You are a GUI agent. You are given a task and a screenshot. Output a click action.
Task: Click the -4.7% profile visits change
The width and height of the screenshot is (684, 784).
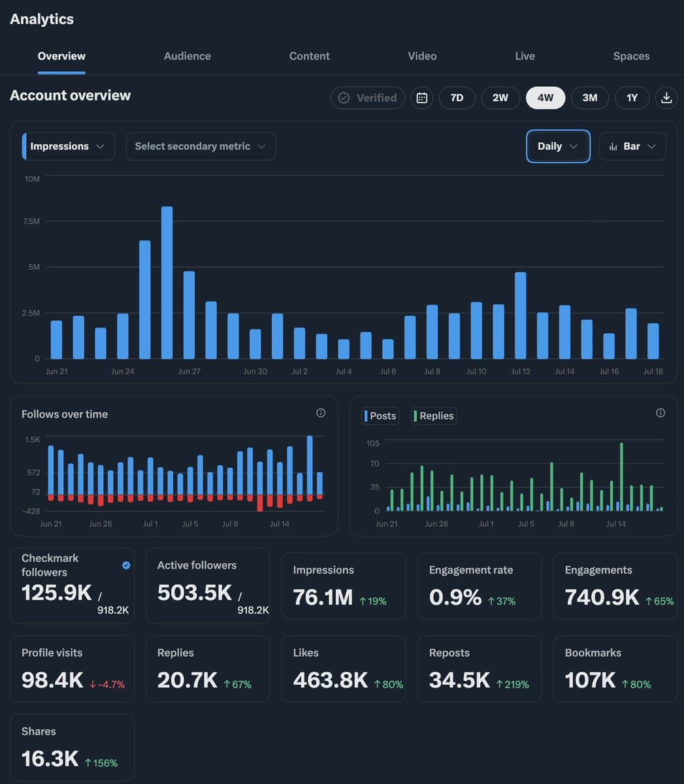click(106, 685)
